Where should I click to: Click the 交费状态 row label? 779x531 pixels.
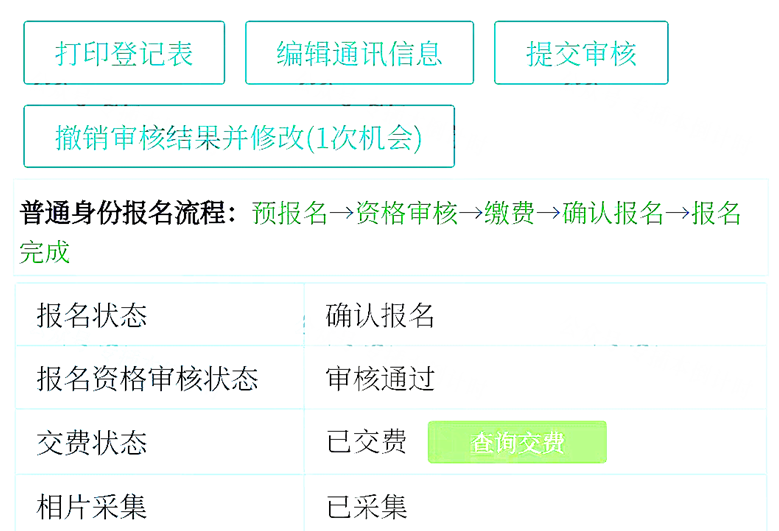point(92,443)
